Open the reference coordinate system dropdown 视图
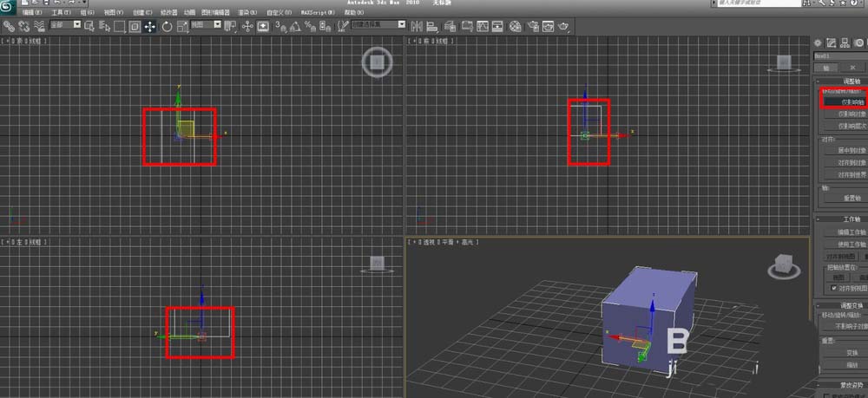 (206, 25)
